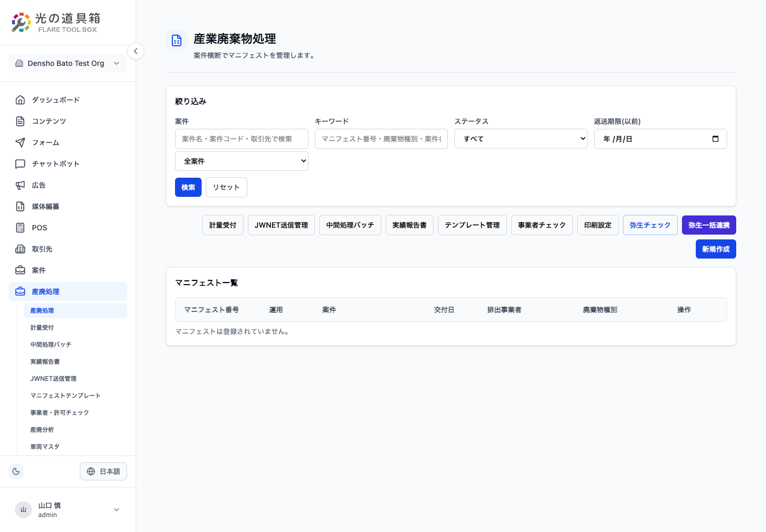Click the 中間処理バッチ toolbar button

(350, 225)
